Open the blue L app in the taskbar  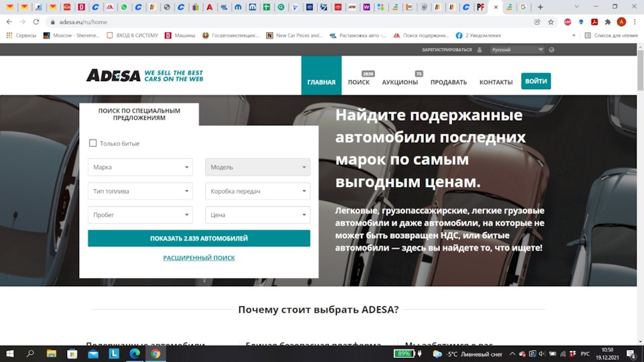[x=114, y=353]
